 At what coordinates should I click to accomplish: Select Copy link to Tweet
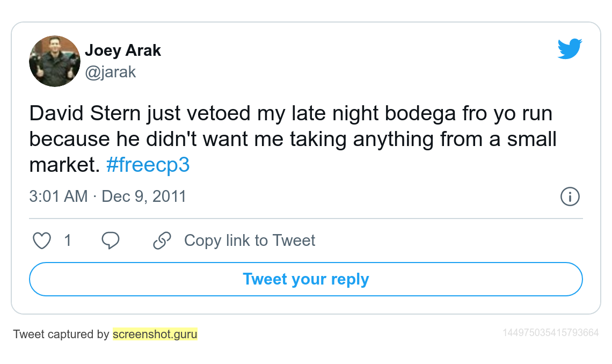pos(250,241)
